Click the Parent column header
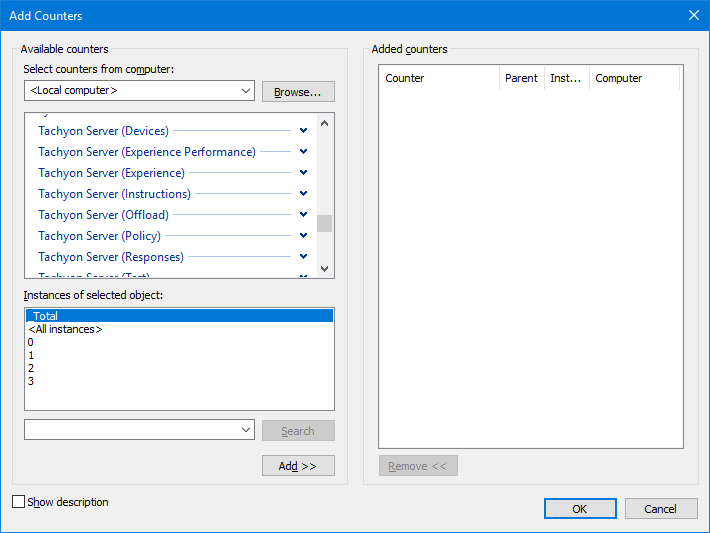The height and width of the screenshot is (533, 710). (x=522, y=78)
